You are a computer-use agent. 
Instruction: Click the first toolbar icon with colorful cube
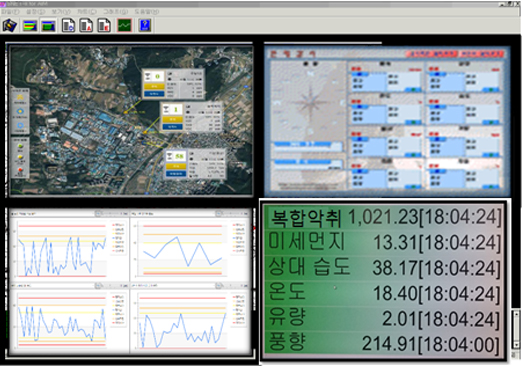tap(10, 25)
